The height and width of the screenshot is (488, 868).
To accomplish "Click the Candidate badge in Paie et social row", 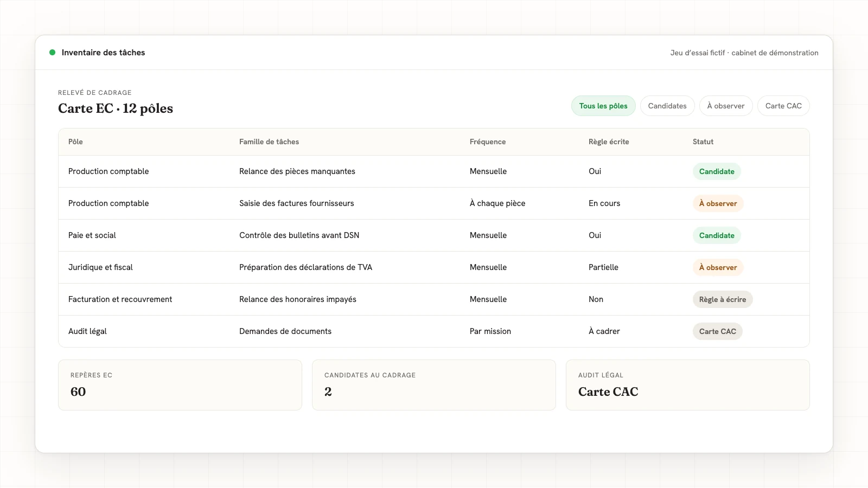I will 717,235.
